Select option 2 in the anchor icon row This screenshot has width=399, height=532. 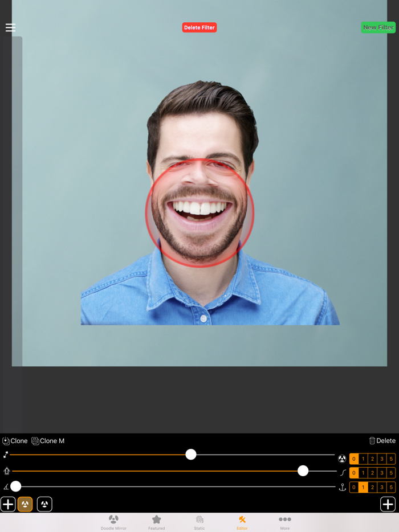tap(373, 487)
